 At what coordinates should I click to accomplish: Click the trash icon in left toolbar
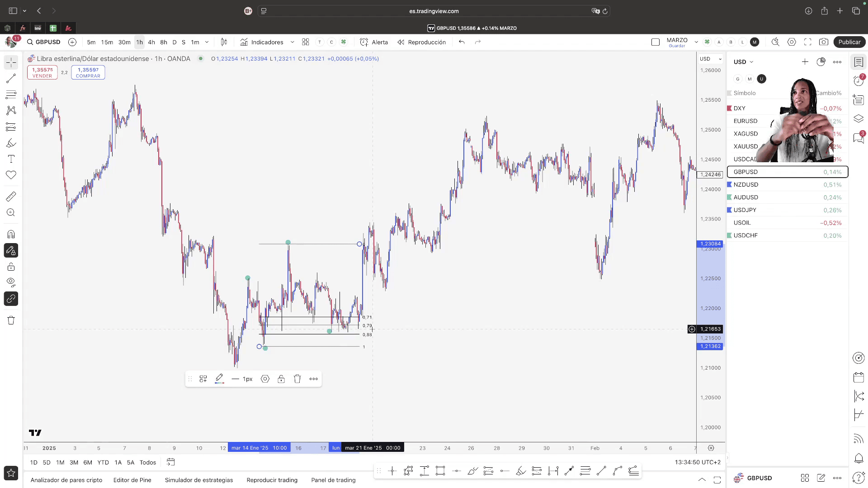coord(11,320)
